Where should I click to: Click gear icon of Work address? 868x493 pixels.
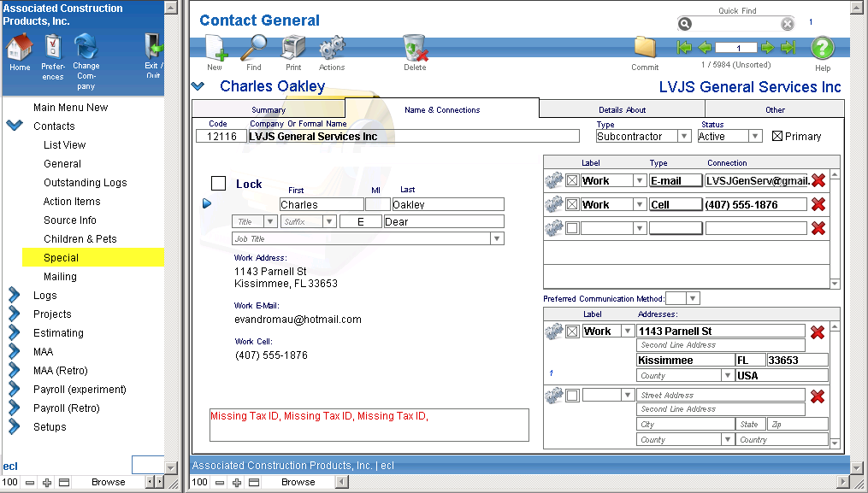[553, 332]
